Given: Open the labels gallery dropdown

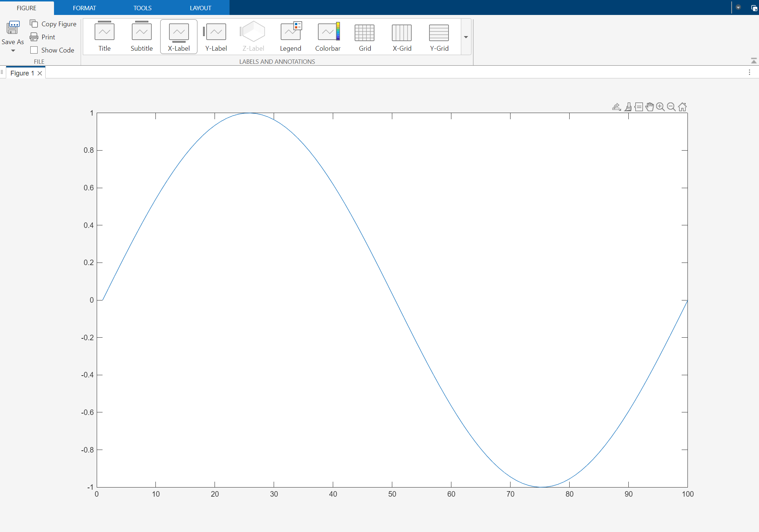Looking at the screenshot, I should 466,37.
